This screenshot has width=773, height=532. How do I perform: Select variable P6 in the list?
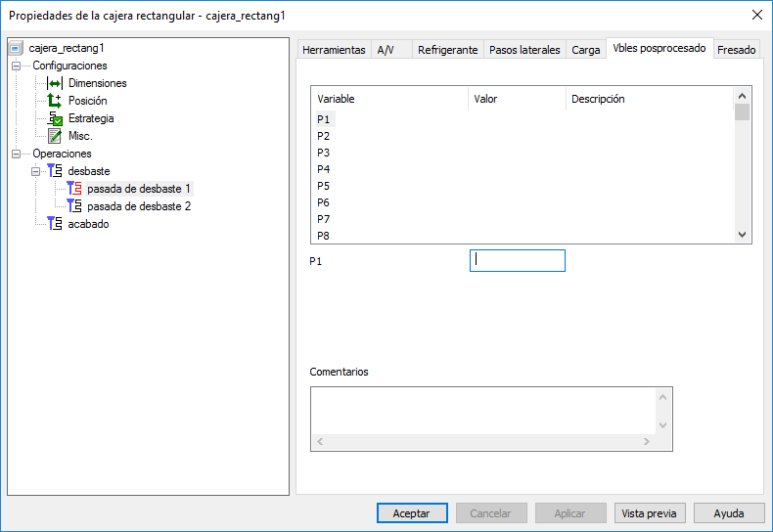coord(324,202)
